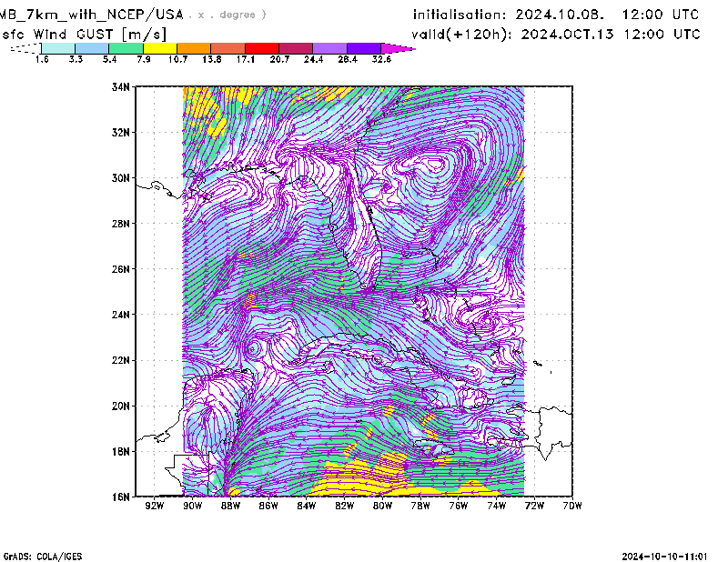728x562 pixels.
Task: Click the legend value 17.1
Action: 246,59
